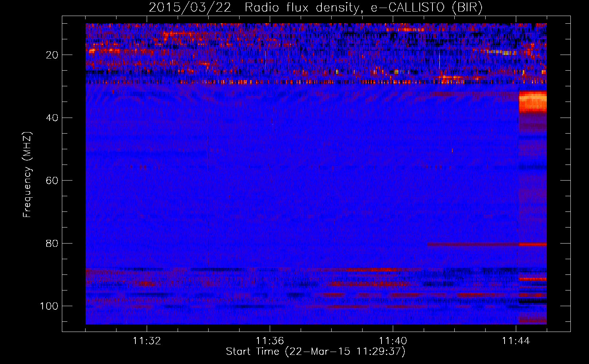Click the frequency tick label '20'
Screen dimensions: 589x364
point(52,55)
